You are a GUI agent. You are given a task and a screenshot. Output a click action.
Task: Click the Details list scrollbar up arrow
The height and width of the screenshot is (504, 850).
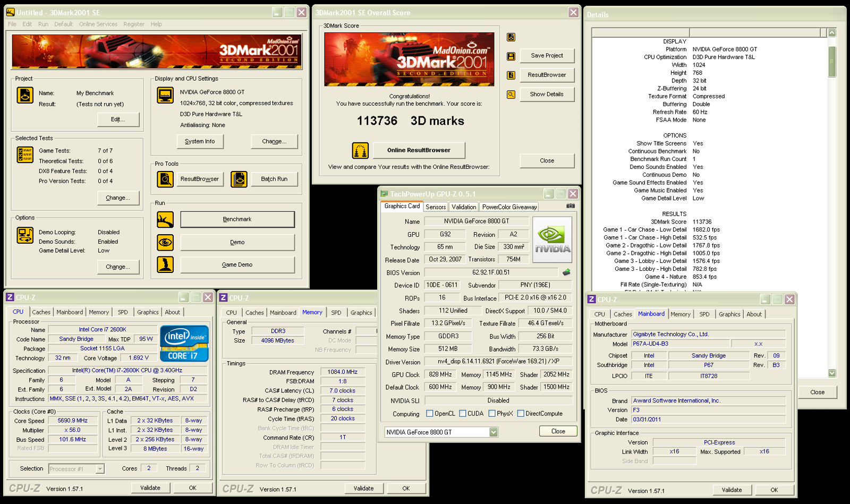[x=832, y=33]
